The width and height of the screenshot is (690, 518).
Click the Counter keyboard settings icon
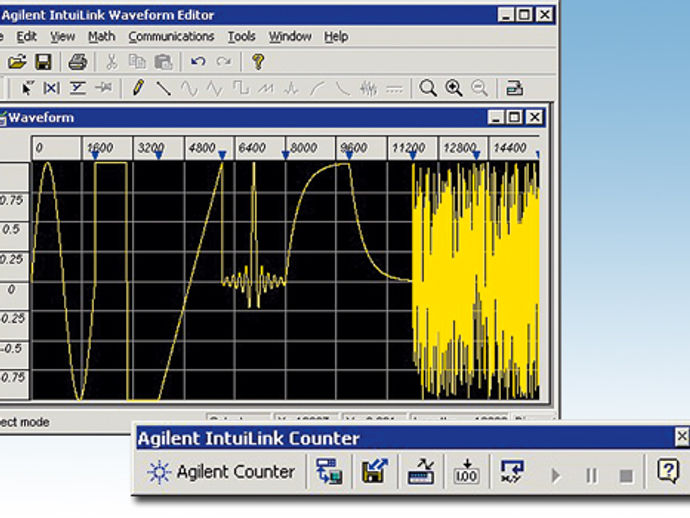pos(421,472)
